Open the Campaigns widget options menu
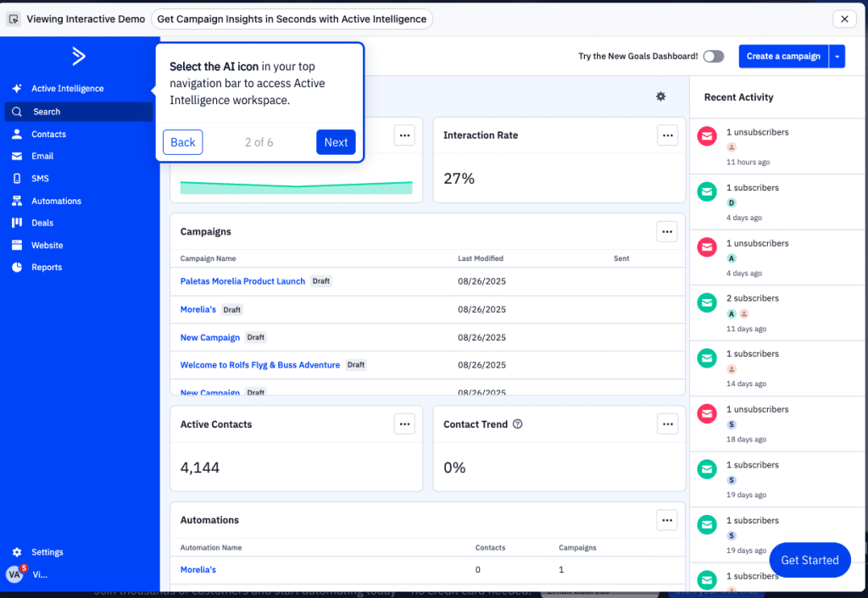This screenshot has height=598, width=868. tap(667, 231)
